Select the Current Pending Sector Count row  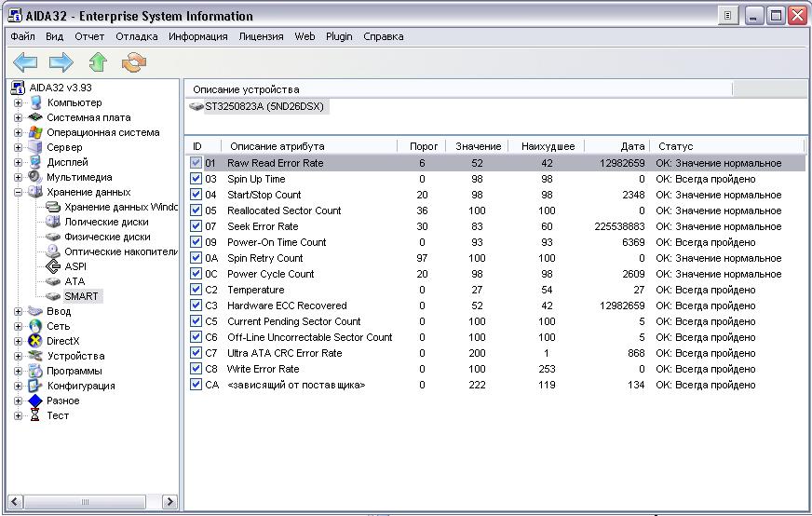point(494,321)
